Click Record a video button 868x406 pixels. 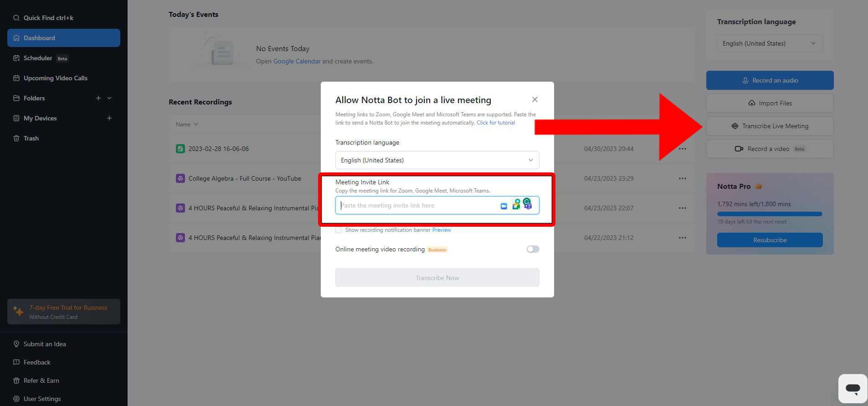pos(770,149)
